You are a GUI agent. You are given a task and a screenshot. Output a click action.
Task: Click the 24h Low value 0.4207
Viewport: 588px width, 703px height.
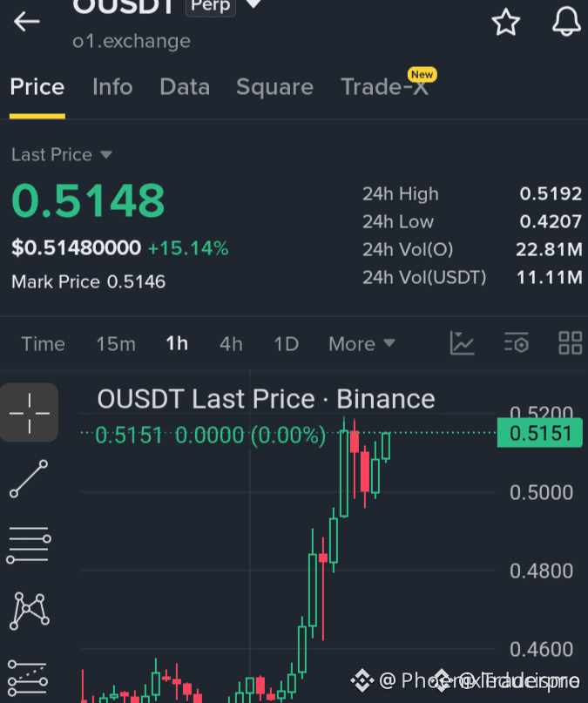(551, 221)
